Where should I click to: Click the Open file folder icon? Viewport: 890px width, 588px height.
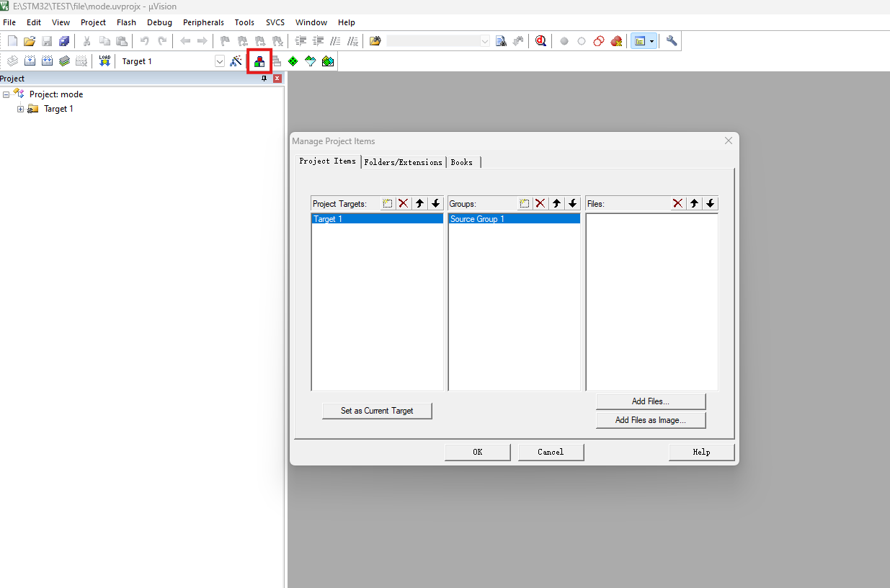click(30, 41)
